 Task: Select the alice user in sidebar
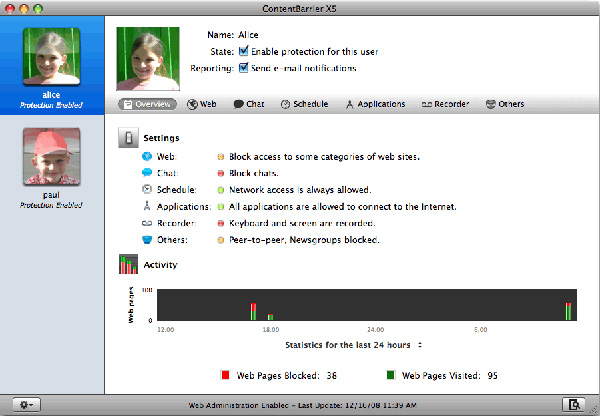[x=52, y=65]
